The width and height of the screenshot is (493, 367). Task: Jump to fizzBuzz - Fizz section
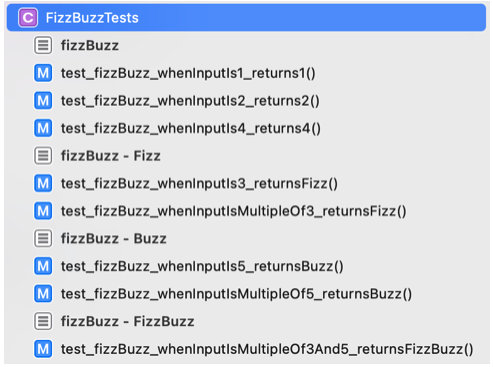(x=111, y=156)
